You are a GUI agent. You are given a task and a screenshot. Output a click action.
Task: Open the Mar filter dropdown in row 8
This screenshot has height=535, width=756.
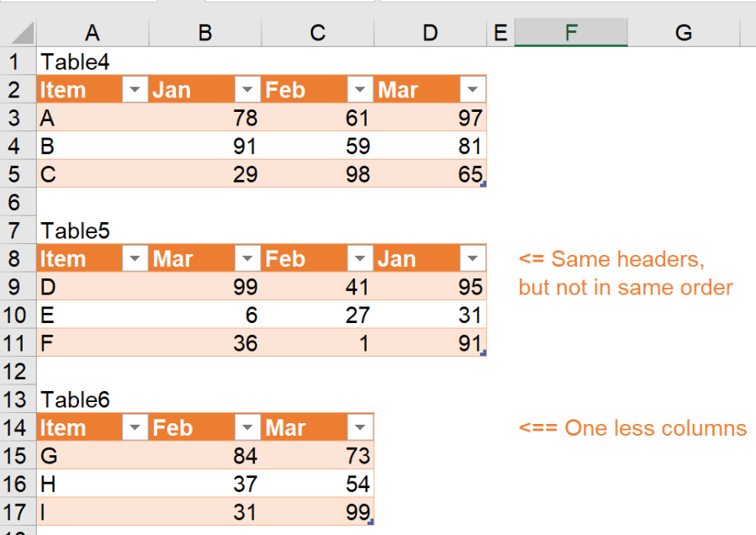[246, 259]
